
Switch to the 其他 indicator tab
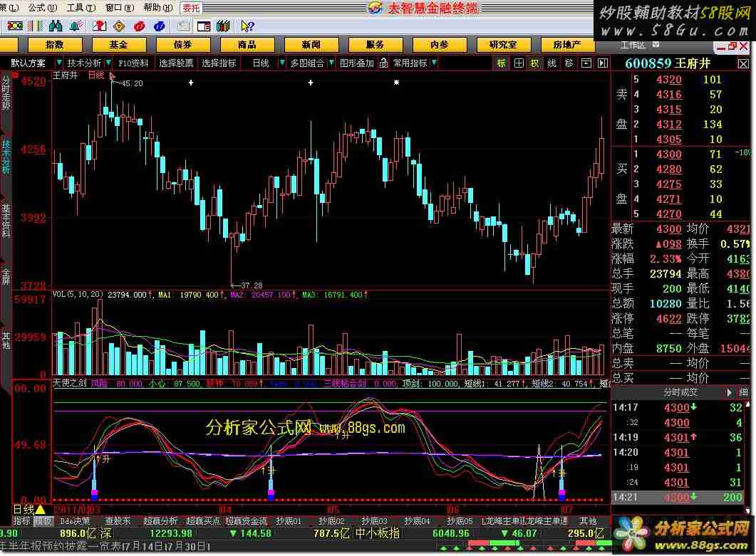click(x=588, y=521)
